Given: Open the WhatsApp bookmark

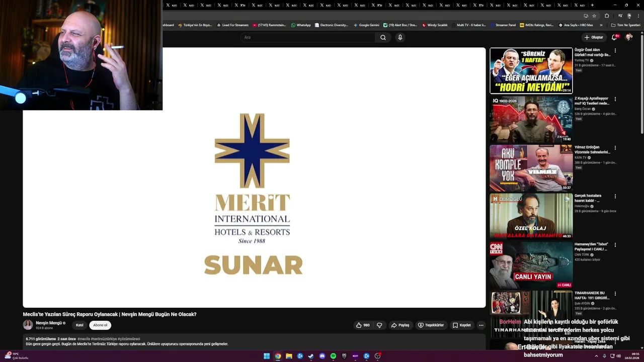Looking at the screenshot, I should tap(301, 25).
